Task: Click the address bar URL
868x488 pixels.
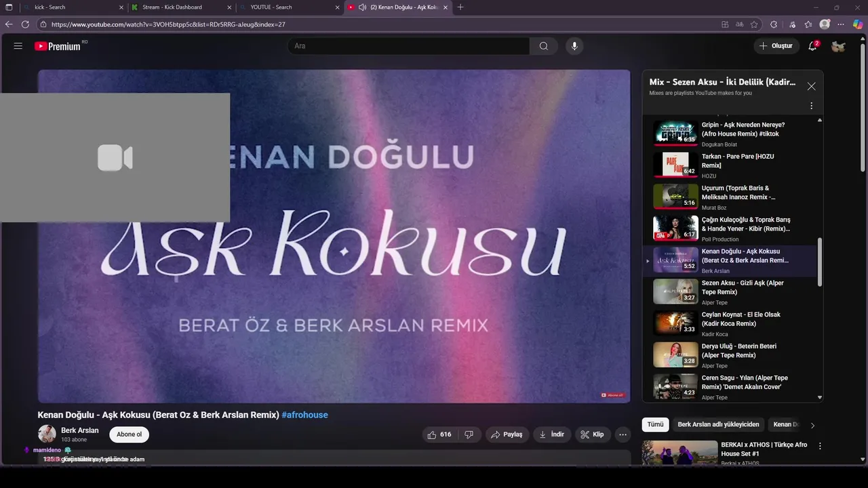Action: (x=168, y=24)
